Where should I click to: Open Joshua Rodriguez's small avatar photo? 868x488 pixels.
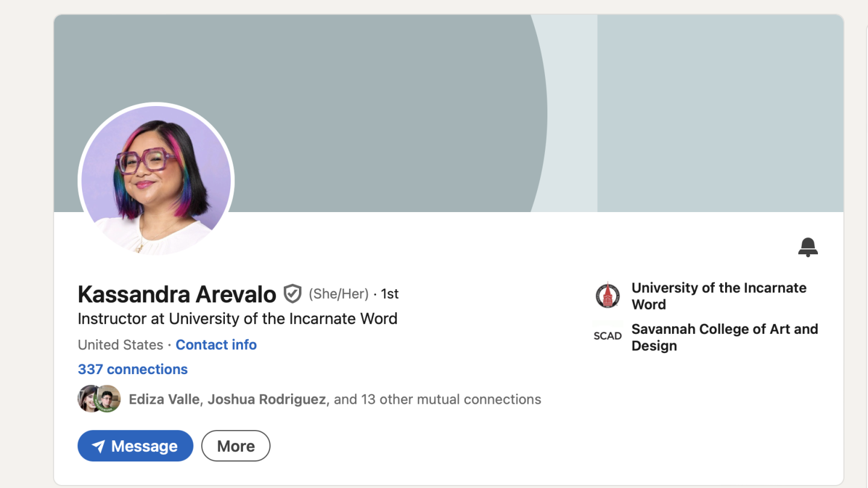click(x=108, y=399)
